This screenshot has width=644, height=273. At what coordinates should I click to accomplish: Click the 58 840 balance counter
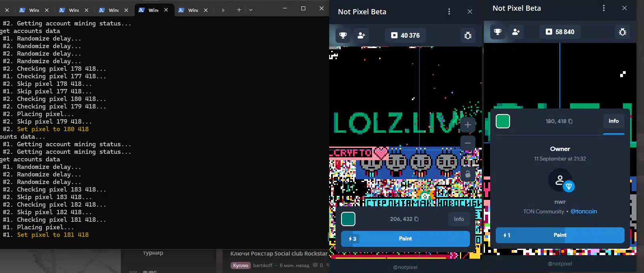click(x=560, y=32)
